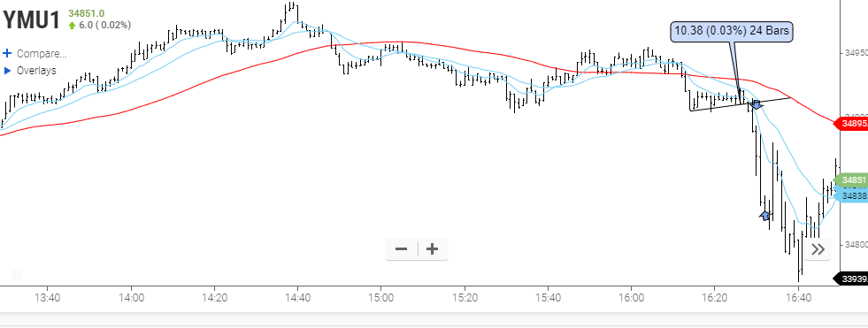Zoom in with the plus button

coord(433,249)
